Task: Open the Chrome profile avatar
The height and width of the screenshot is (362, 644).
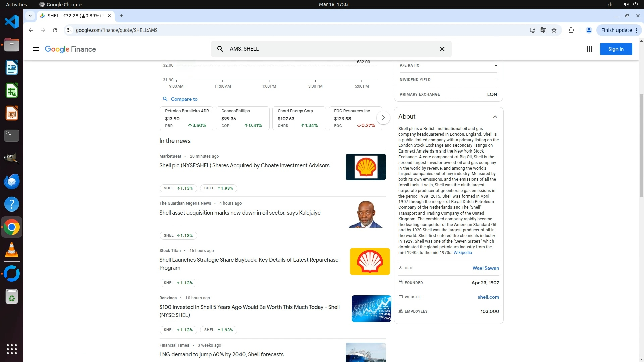Action: (589, 30)
